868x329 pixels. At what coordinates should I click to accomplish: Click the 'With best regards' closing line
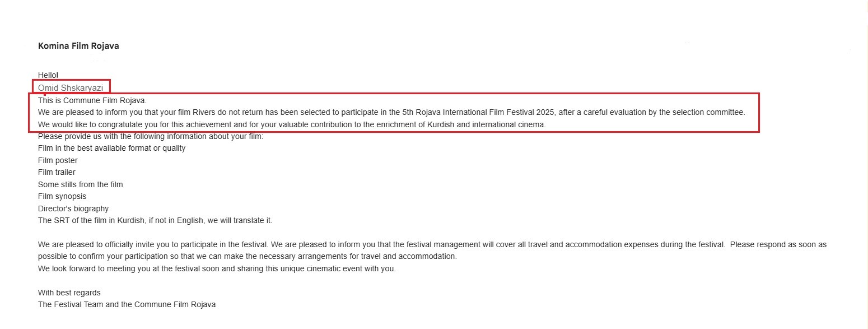point(69,293)
